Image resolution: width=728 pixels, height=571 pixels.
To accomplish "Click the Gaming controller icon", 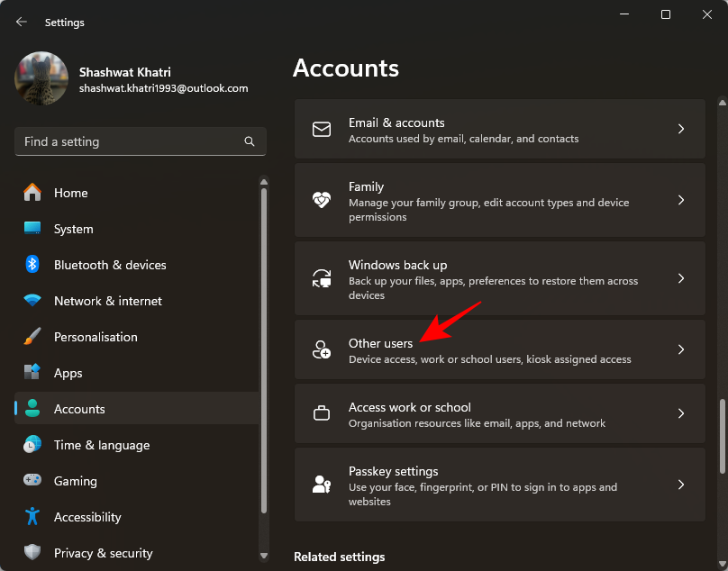I will (x=32, y=481).
